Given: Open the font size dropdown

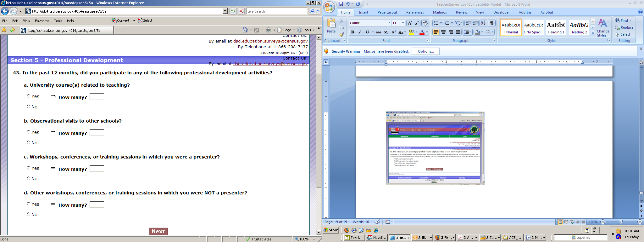Looking at the screenshot, I should click(x=403, y=23).
